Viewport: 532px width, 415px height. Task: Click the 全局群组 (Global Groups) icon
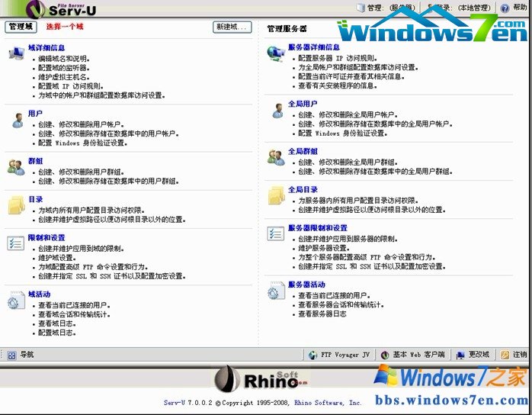pyautogui.click(x=275, y=157)
